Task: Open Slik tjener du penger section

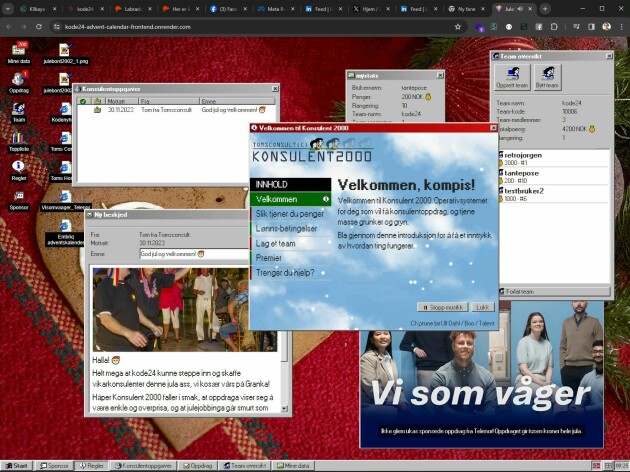Action: (290, 214)
